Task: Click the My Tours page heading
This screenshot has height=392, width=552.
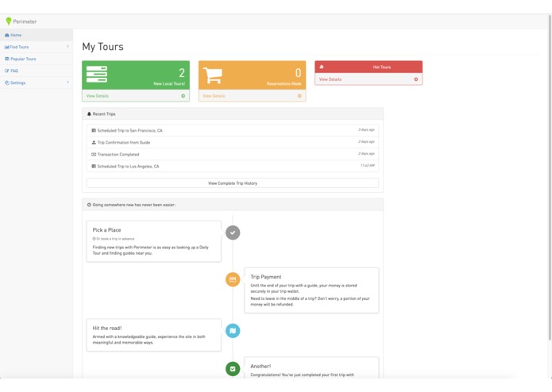Action: click(x=102, y=47)
